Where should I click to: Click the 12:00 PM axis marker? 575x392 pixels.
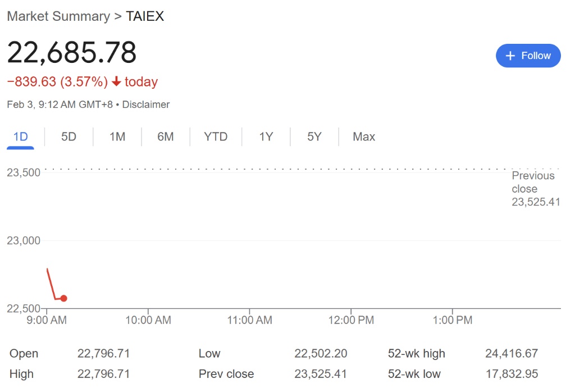[351, 320]
